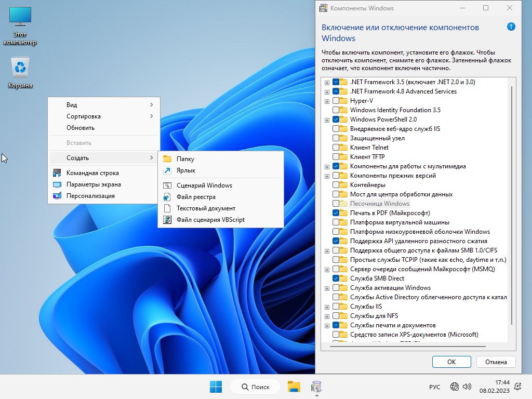The image size is (532, 399).
Task: Click the folder icon next to 'Hyper-V'
Action: [344, 101]
